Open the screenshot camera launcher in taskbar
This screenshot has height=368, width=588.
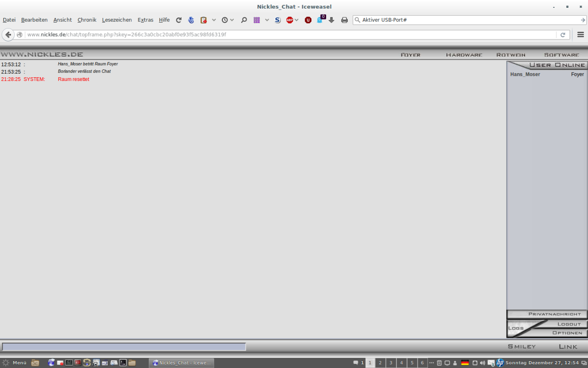pyautogui.click(x=96, y=362)
